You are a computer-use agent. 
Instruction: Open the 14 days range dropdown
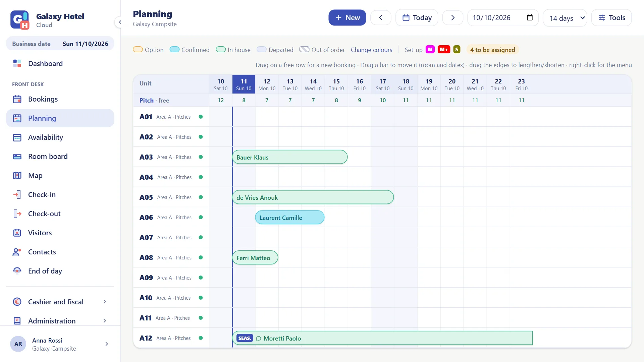click(565, 18)
